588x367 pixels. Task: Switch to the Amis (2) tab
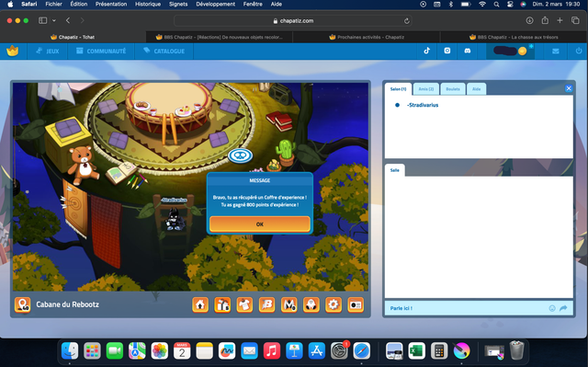pos(426,89)
